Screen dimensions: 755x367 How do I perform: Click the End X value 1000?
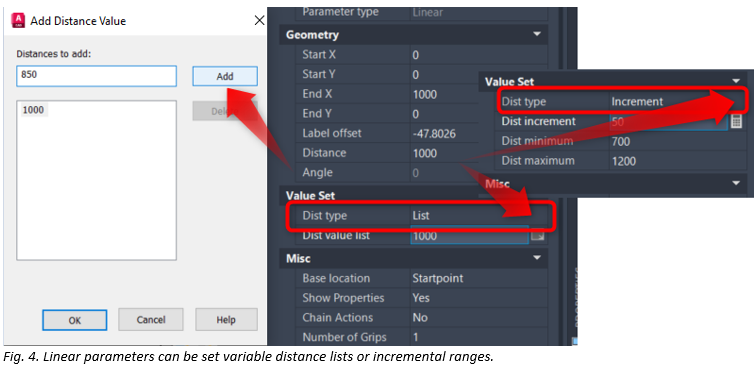[x=425, y=94]
